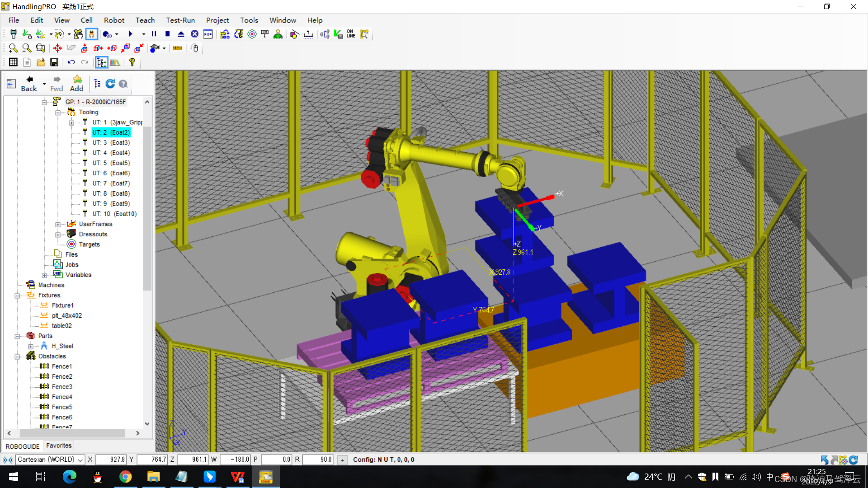Select the zoom window tool
The image size is (868, 488).
click(x=41, y=48)
